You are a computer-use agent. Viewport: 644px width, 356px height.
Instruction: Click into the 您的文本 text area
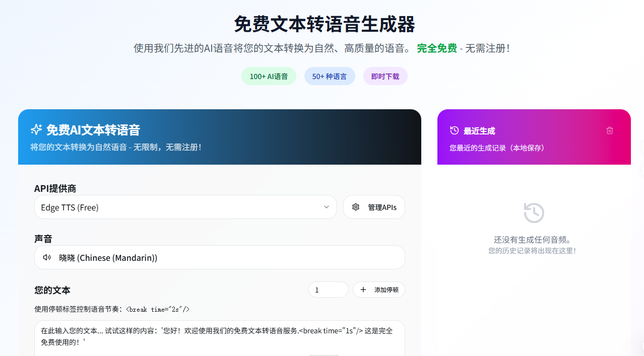[x=220, y=338]
